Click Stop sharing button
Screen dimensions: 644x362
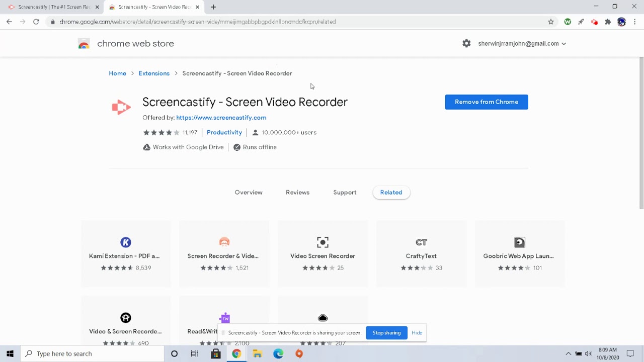pyautogui.click(x=386, y=333)
